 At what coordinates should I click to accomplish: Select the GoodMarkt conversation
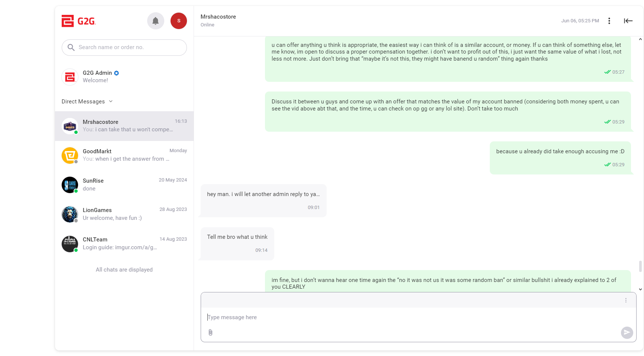coord(124,155)
